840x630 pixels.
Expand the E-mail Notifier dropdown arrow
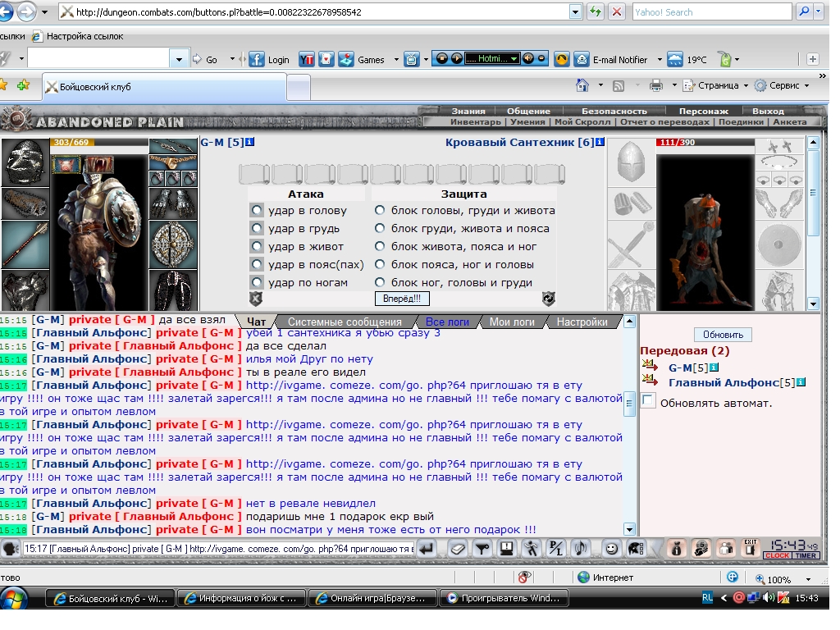[660, 59]
